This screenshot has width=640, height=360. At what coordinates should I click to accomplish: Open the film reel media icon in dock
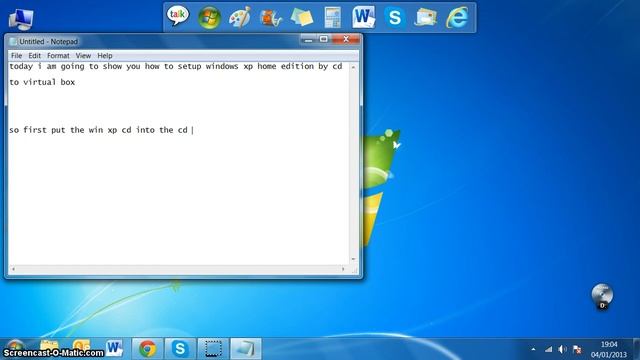pos(271,18)
